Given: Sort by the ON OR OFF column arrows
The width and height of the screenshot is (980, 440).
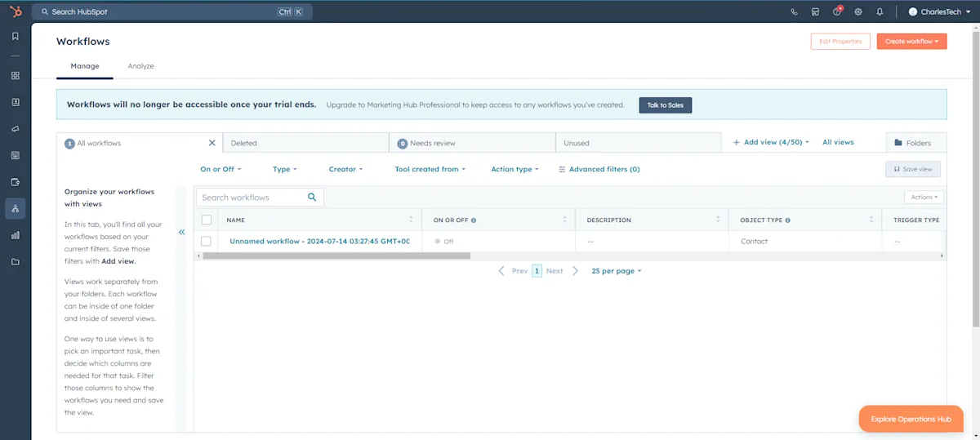Looking at the screenshot, I should pos(564,220).
